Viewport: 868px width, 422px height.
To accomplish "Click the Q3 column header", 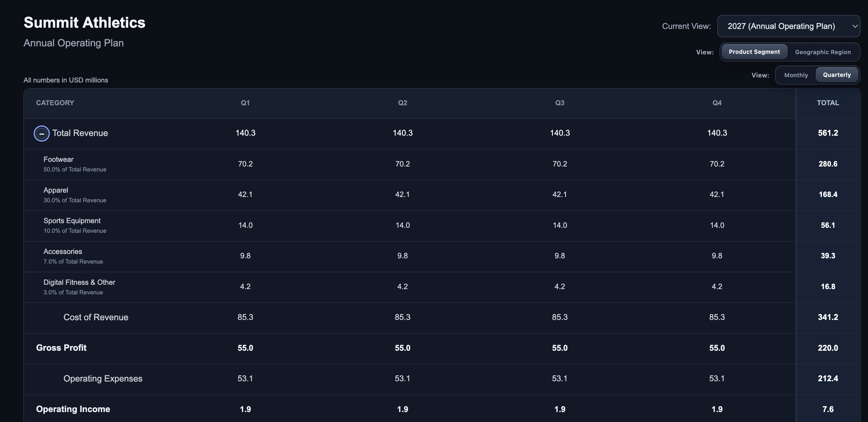I will (x=560, y=103).
